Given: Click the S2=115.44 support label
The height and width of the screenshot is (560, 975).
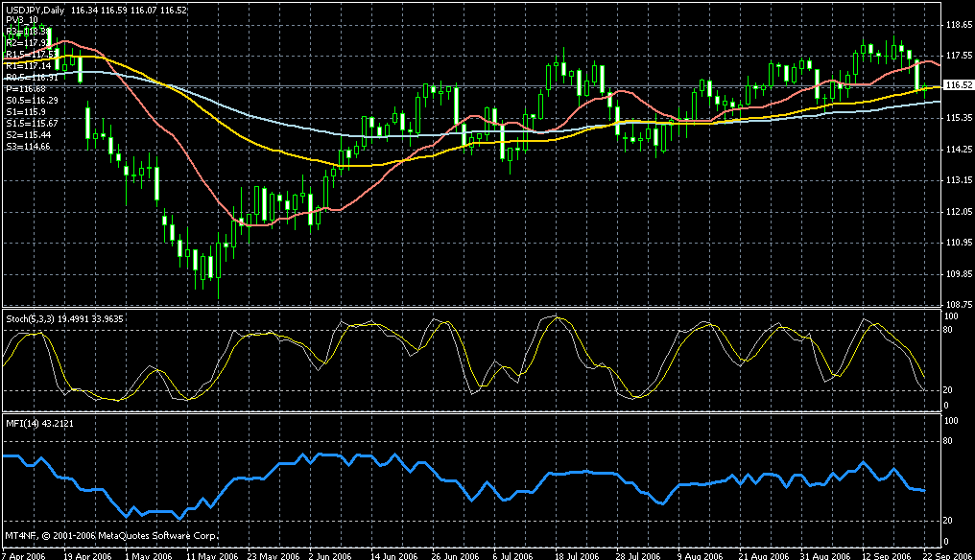Looking at the screenshot, I should tap(29, 134).
